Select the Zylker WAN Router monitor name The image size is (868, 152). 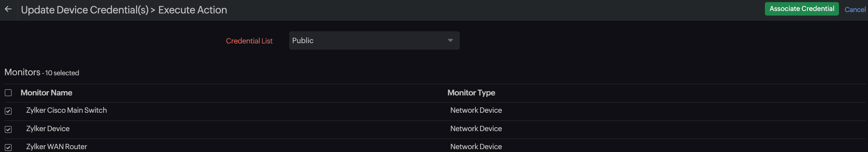tap(56, 147)
